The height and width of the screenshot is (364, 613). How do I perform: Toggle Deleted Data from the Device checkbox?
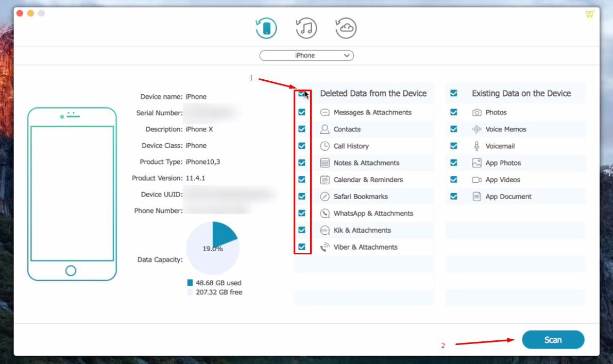302,93
